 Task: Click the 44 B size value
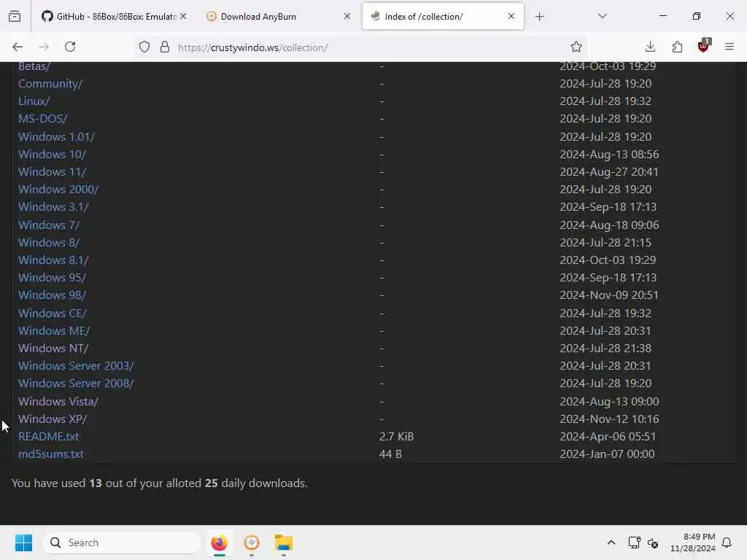pyautogui.click(x=390, y=454)
